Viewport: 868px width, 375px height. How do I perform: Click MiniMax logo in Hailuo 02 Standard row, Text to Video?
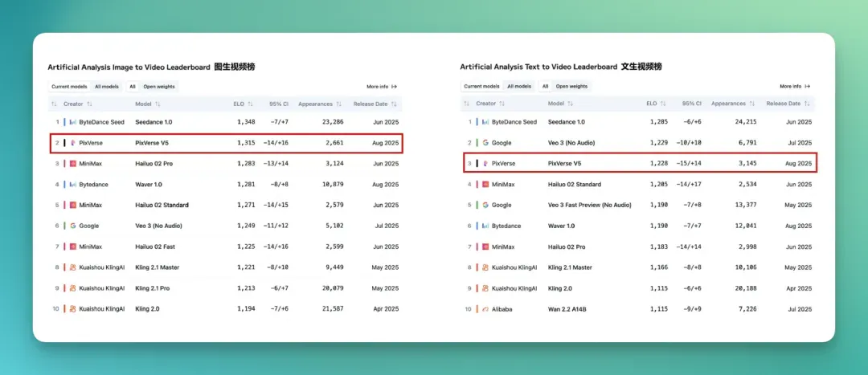pos(485,184)
